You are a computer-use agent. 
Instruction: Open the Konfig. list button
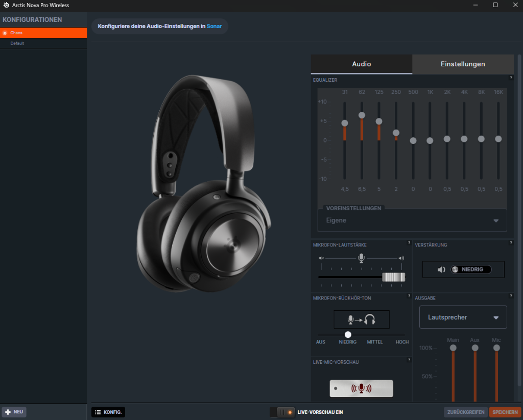(x=108, y=412)
